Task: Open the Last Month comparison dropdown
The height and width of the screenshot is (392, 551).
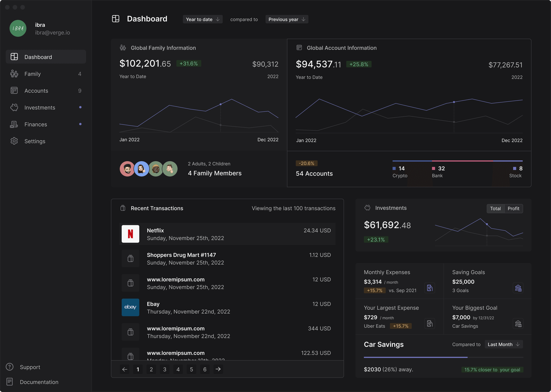Action: pos(504,345)
